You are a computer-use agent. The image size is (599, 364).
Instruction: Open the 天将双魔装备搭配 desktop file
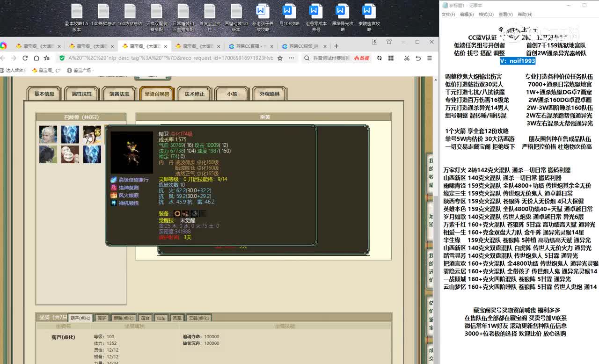point(157,18)
